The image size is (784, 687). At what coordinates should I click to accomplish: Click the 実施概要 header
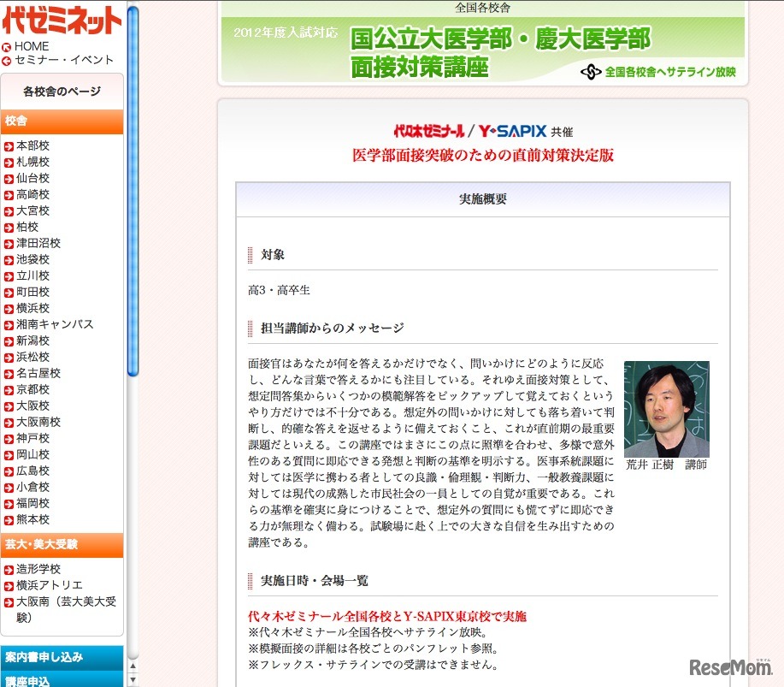(x=482, y=199)
